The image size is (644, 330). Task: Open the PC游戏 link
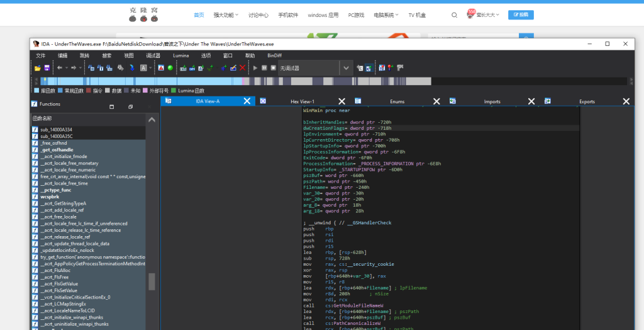356,15
